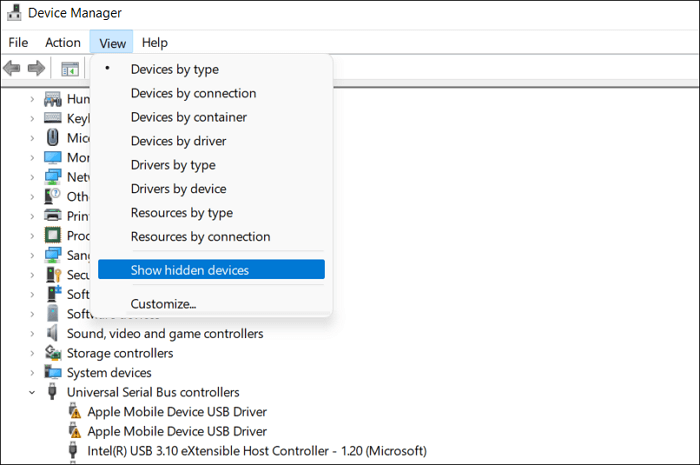The width and height of the screenshot is (700, 465).
Task: Click the printer icon in the device tree
Action: pyautogui.click(x=53, y=216)
